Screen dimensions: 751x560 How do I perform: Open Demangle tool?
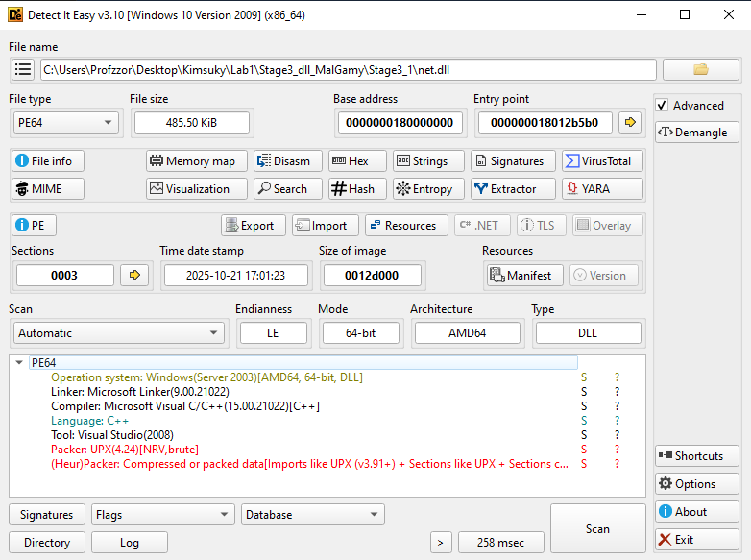(697, 133)
